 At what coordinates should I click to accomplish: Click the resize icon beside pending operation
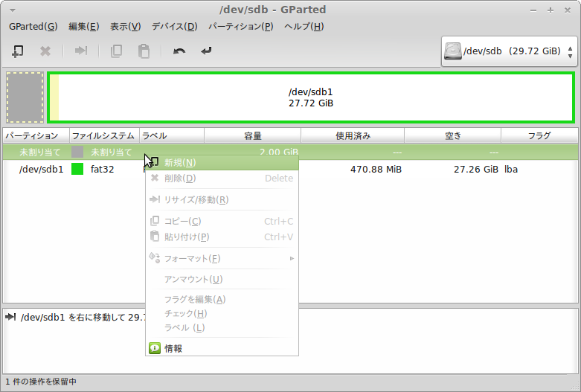click(10, 317)
